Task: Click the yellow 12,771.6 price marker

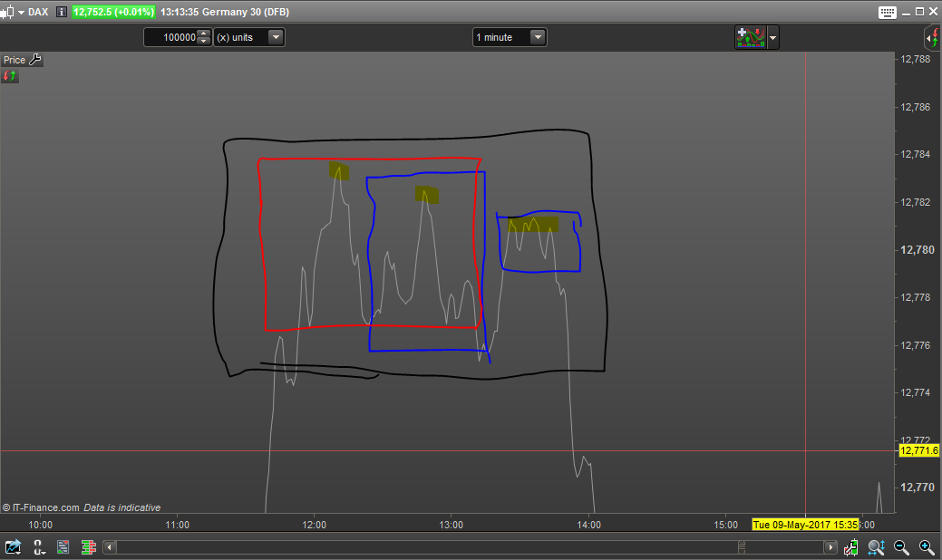Action: [x=919, y=450]
